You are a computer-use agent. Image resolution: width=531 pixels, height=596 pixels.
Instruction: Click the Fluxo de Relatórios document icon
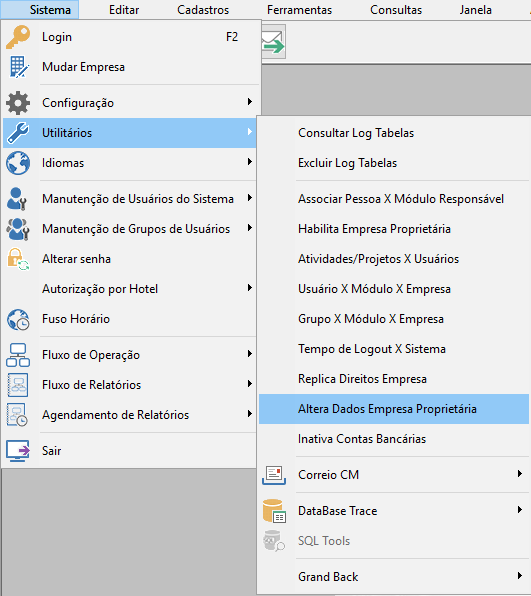click(x=18, y=385)
